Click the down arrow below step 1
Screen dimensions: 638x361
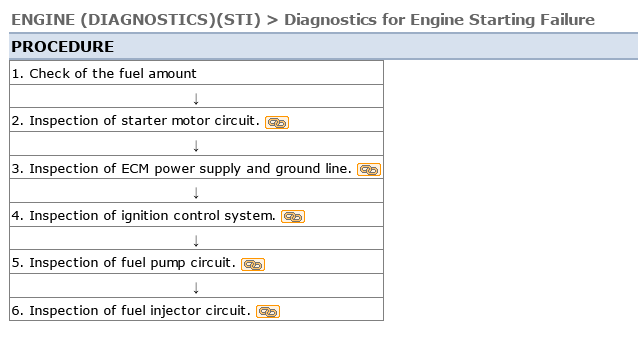(x=196, y=99)
